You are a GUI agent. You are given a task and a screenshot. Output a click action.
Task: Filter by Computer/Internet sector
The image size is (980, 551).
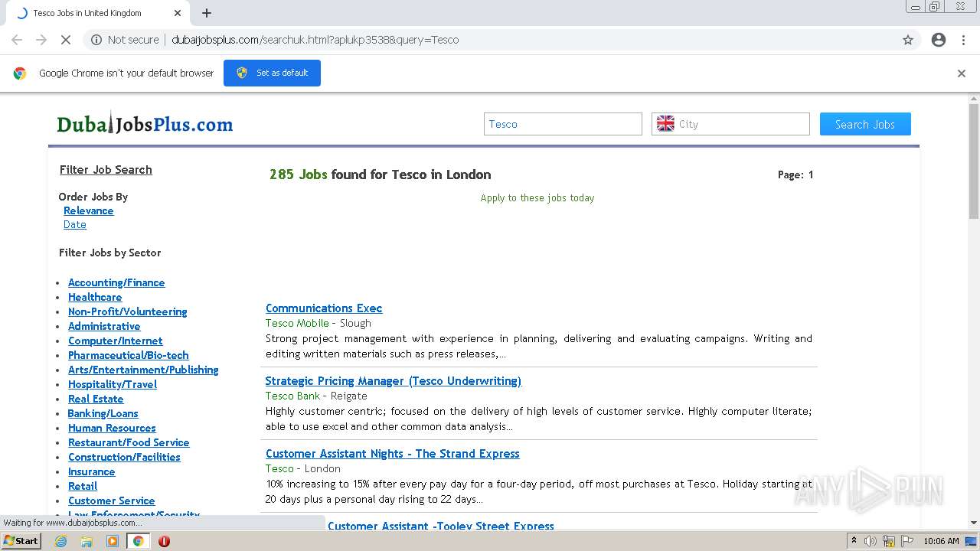pyautogui.click(x=116, y=341)
